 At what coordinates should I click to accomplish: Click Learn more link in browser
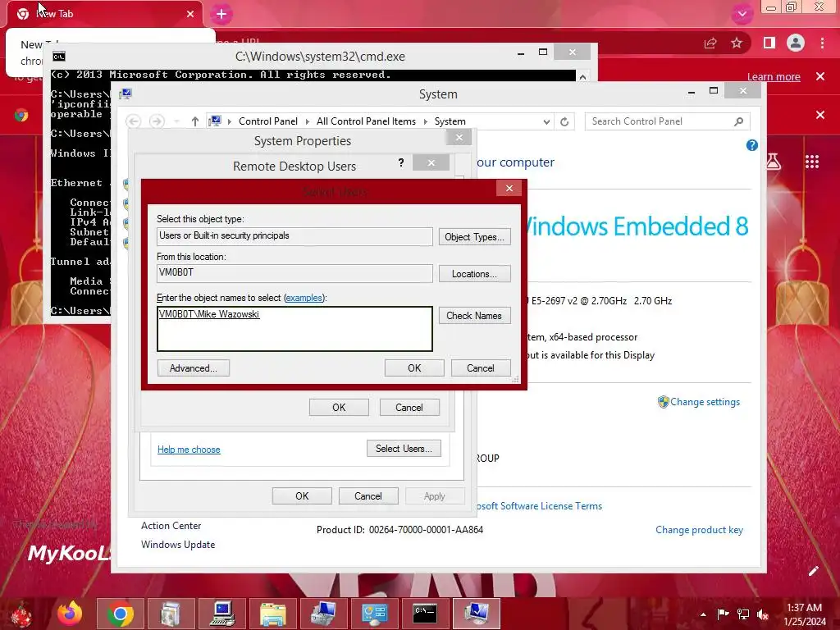[774, 76]
